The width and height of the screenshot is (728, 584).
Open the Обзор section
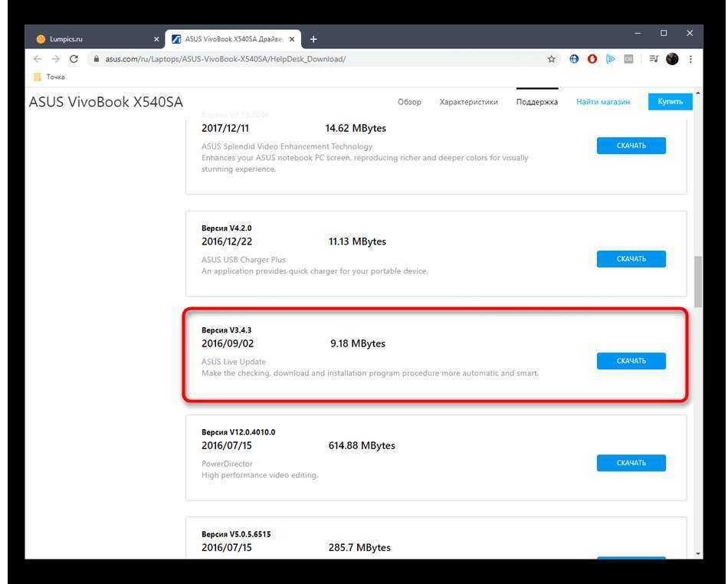(x=409, y=102)
